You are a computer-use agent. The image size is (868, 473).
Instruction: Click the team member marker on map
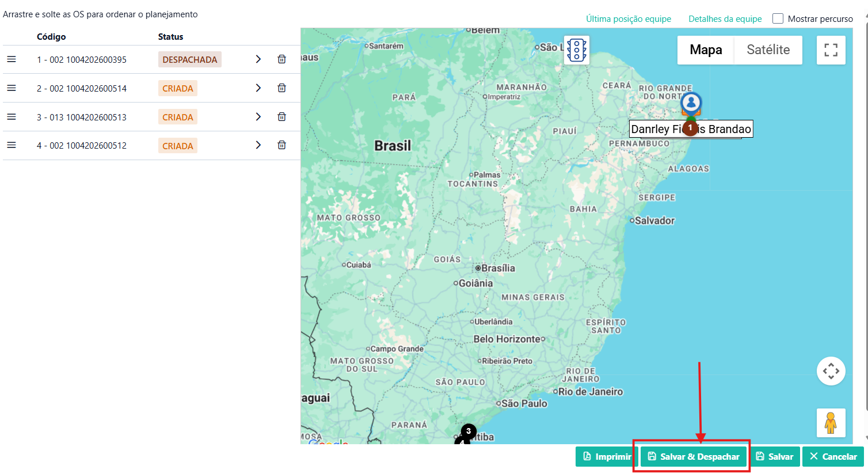click(x=691, y=104)
